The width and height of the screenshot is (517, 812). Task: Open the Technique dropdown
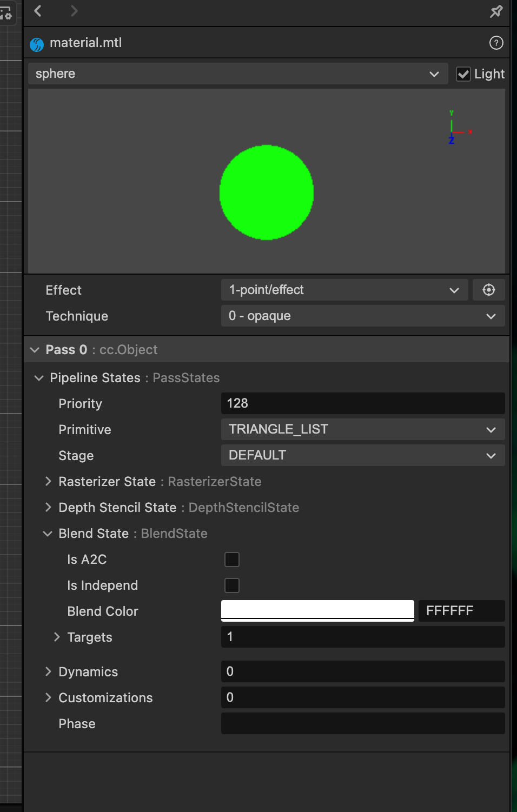click(363, 316)
